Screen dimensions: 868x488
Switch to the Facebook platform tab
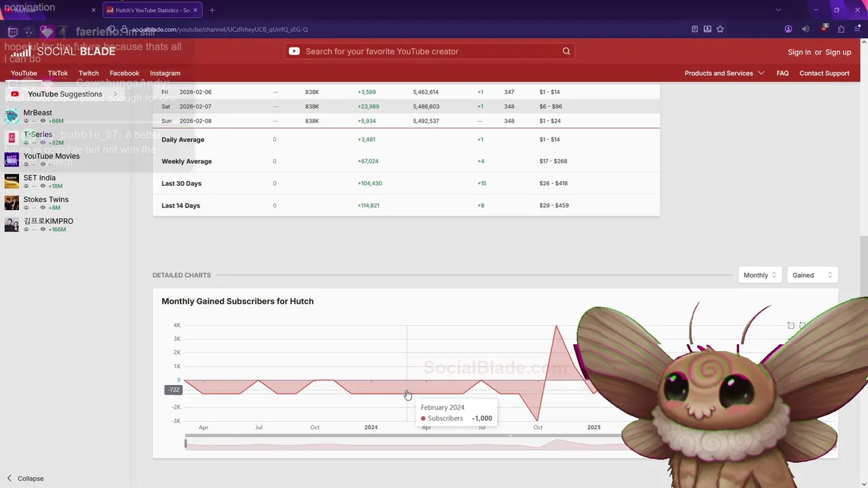[124, 73]
